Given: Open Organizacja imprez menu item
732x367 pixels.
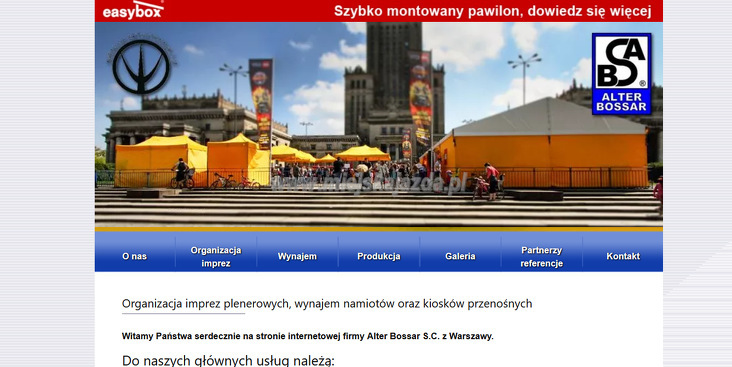Looking at the screenshot, I should point(216,256).
